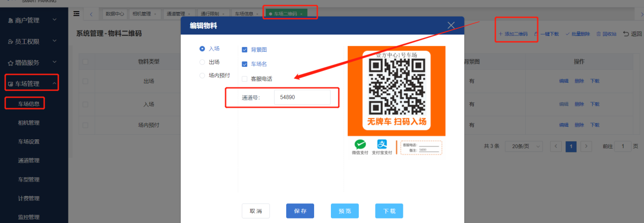Click 添加二维码 with the plus icon
This screenshot has height=223, width=644.
tap(513, 34)
